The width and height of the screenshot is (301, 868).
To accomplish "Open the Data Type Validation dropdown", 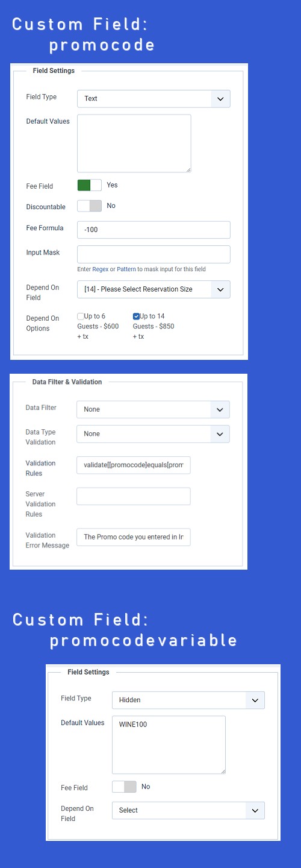I will pos(153,434).
